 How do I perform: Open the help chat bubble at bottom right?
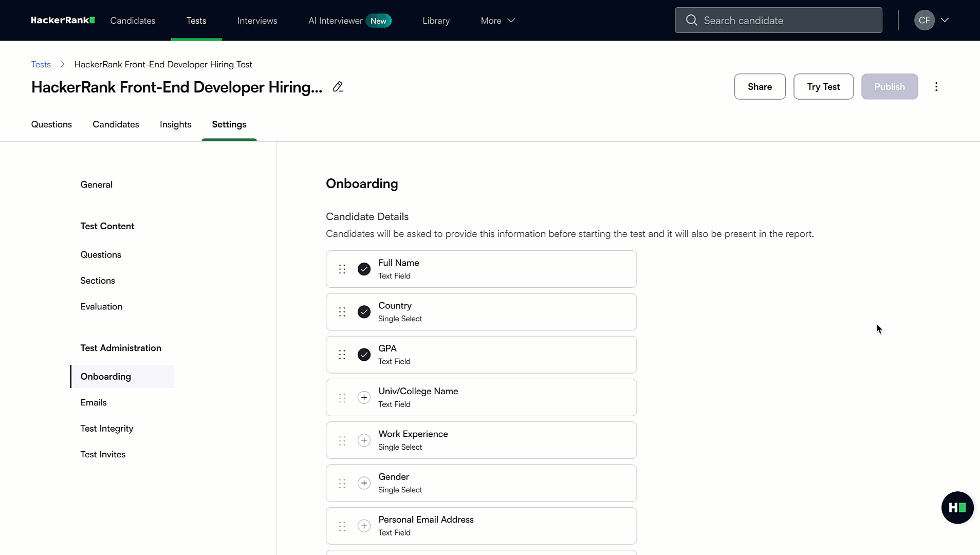[957, 507]
